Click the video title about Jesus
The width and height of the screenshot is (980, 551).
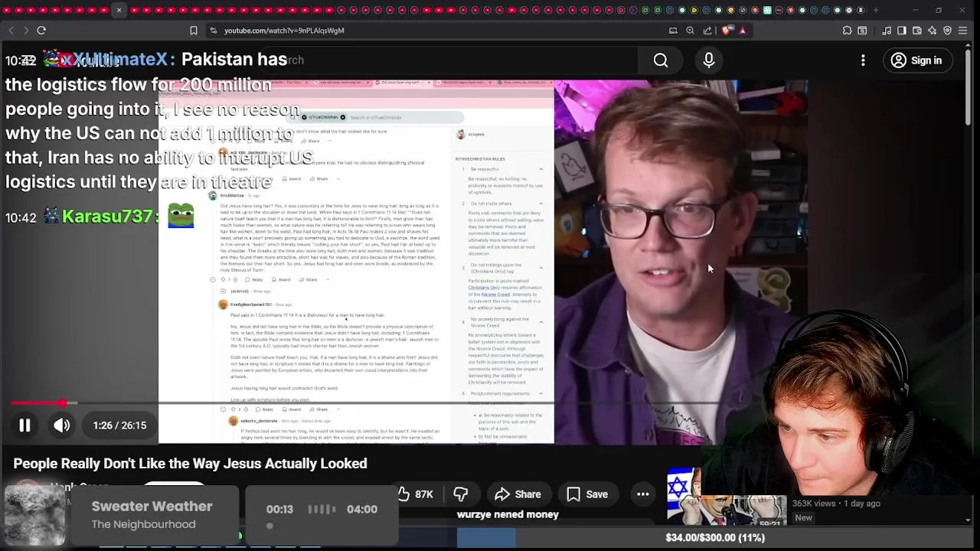click(190, 464)
